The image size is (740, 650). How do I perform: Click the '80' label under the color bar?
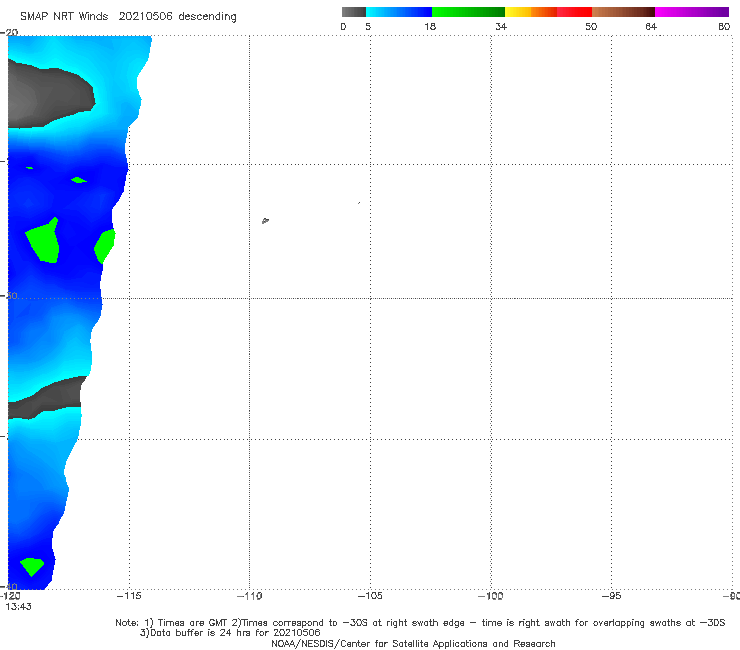(x=724, y=27)
